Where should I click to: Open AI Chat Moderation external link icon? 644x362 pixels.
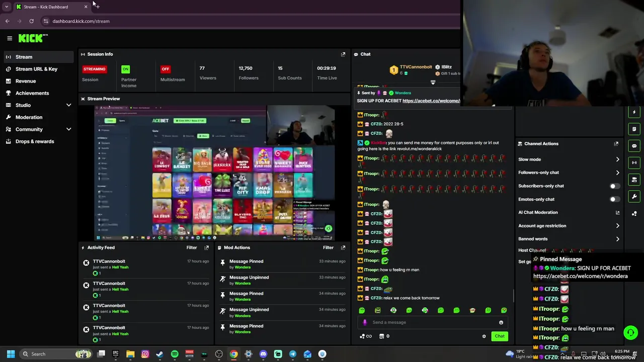point(617,213)
